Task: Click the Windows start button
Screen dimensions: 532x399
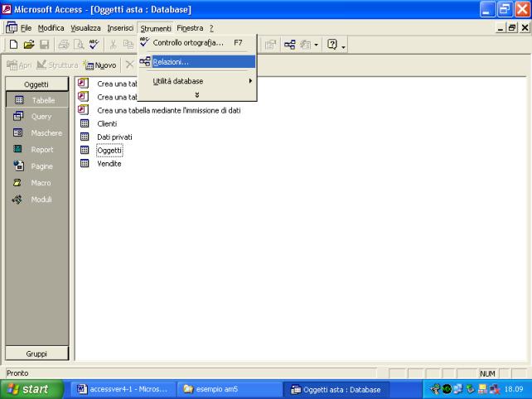Action: 31,389
